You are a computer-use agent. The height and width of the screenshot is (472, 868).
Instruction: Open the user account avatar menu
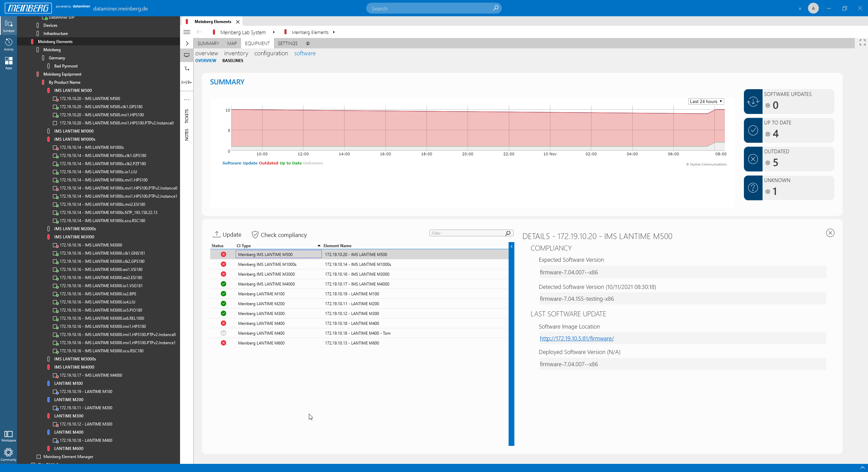pos(813,8)
